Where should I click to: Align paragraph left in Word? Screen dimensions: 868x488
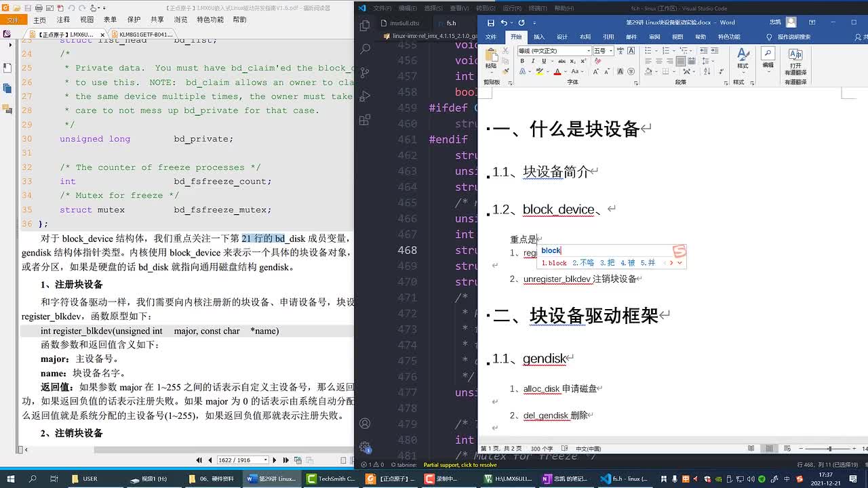pyautogui.click(x=648, y=61)
